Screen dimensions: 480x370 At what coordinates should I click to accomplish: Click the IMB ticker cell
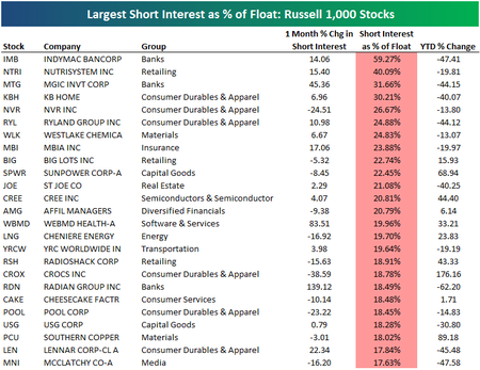click(x=11, y=59)
